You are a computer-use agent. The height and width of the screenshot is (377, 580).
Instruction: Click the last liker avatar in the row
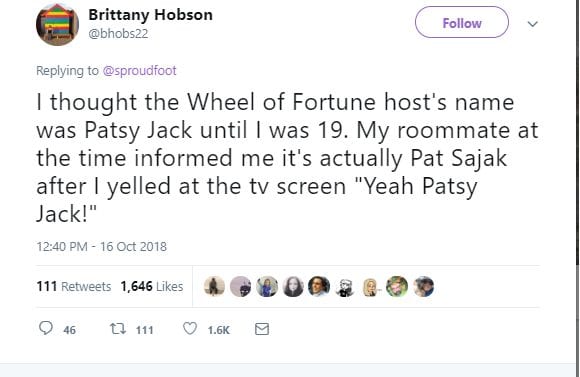pos(424,286)
